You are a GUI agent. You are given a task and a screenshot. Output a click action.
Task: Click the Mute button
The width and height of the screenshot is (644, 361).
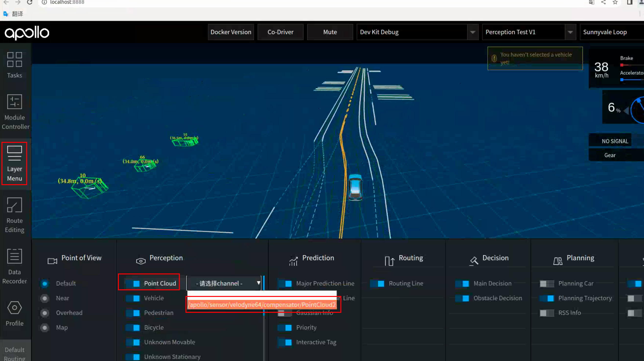[330, 32]
